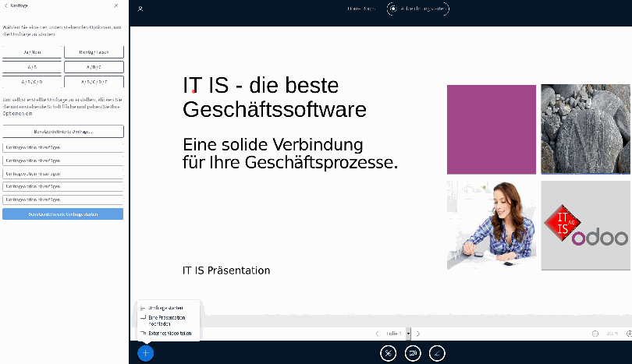This screenshot has height=364, width=632.
Task: Focus the first Umfrageoption hinzufügen field
Action: click(x=63, y=147)
